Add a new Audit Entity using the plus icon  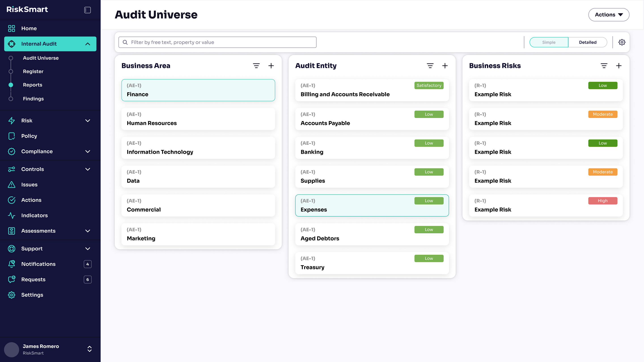pos(445,65)
